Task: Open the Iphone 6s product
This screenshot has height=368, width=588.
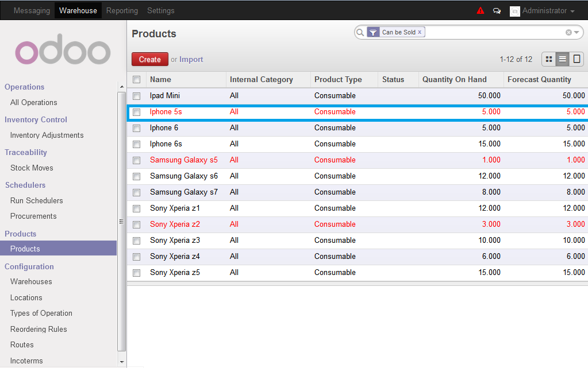Action: point(166,144)
